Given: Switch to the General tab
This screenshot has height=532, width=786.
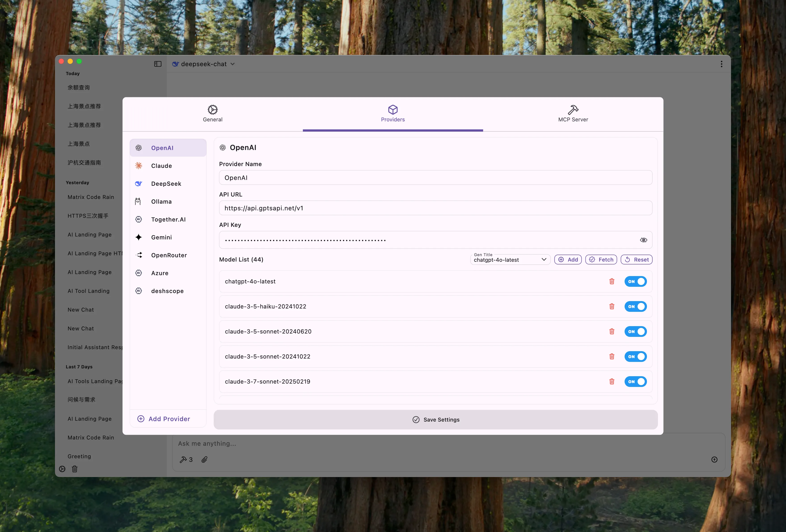Looking at the screenshot, I should (212, 114).
